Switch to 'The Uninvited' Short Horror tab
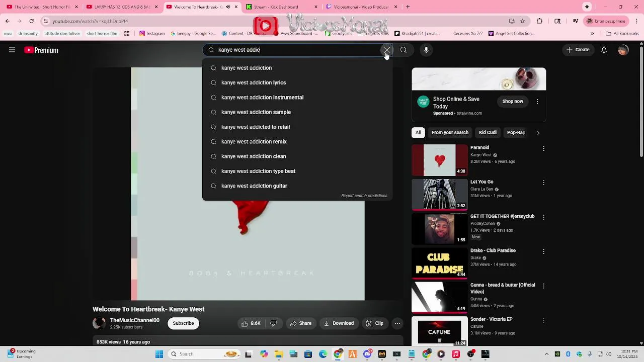This screenshot has width=644, height=362. click(x=42, y=7)
